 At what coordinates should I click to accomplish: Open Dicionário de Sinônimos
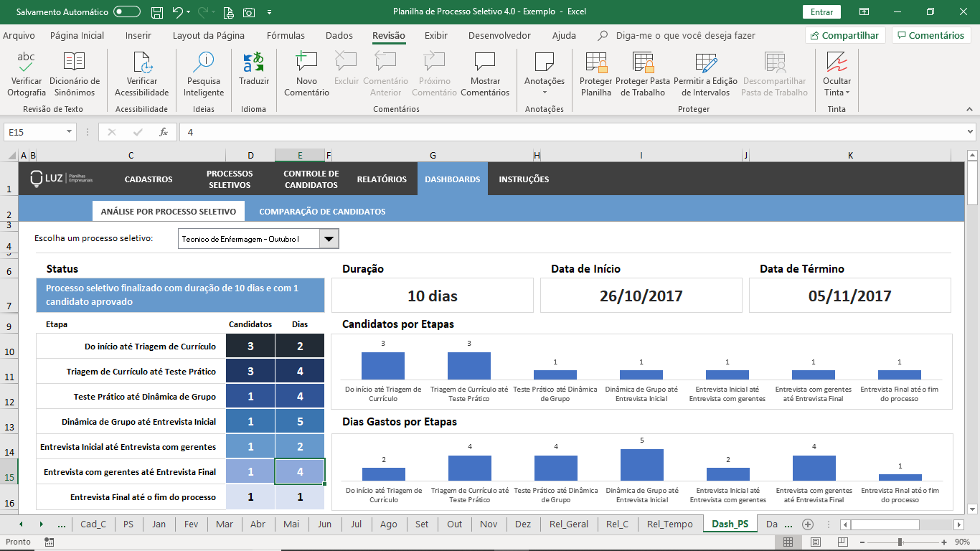tap(75, 74)
